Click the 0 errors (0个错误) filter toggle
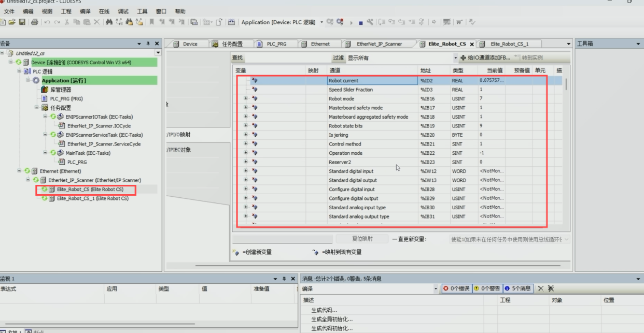Viewport: 644px width, 333px height. coord(456,288)
